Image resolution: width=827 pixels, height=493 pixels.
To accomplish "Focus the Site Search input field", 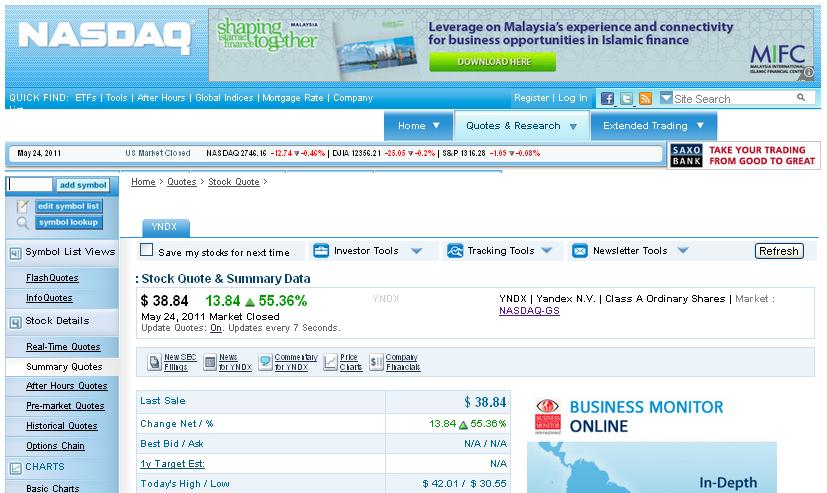I will [x=733, y=99].
